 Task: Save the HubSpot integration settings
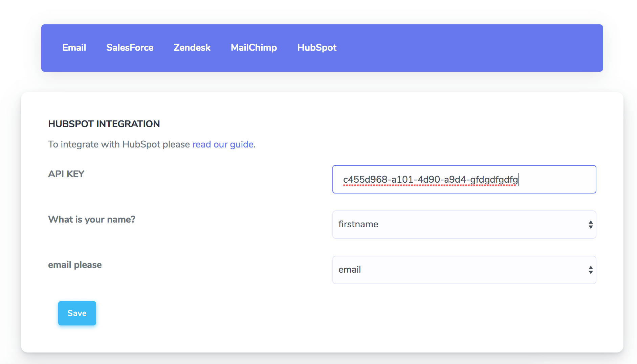pyautogui.click(x=77, y=313)
